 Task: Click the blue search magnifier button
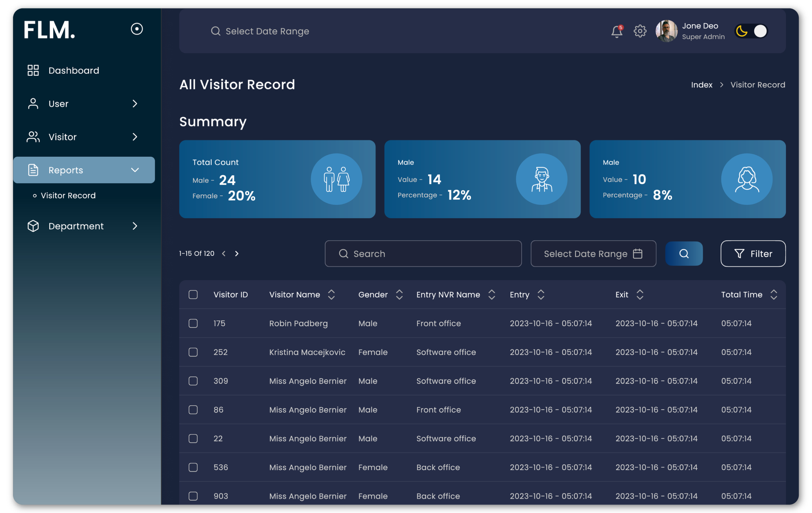coord(683,254)
